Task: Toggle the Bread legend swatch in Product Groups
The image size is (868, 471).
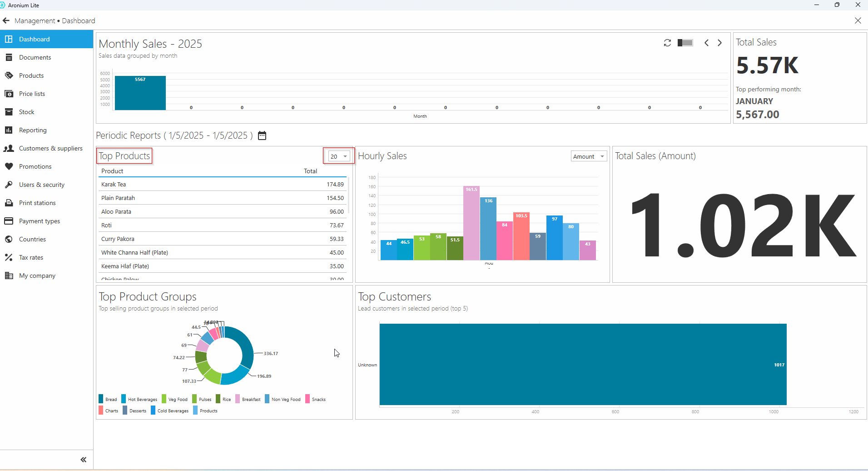Action: 101,399
